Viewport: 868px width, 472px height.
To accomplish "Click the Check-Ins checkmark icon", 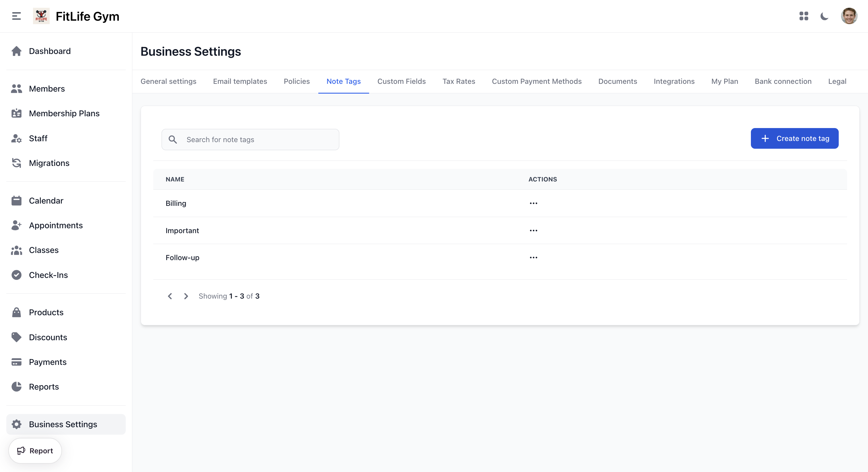I will (16, 275).
